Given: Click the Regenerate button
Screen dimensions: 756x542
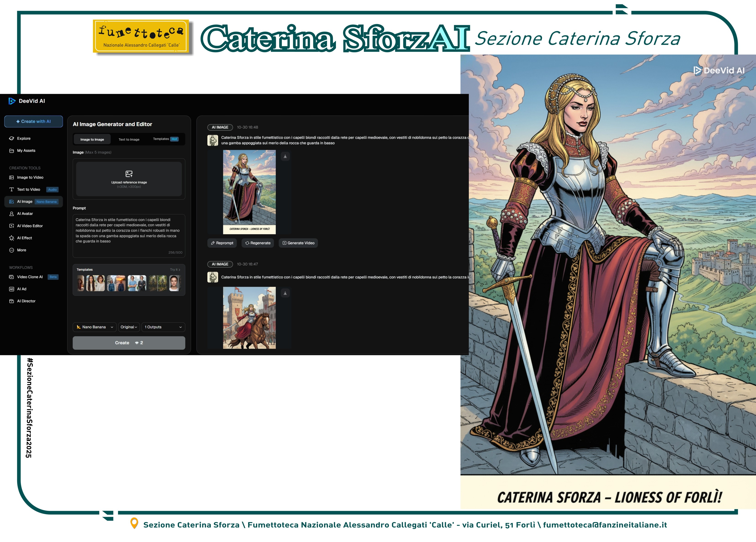Looking at the screenshot, I should (x=258, y=243).
